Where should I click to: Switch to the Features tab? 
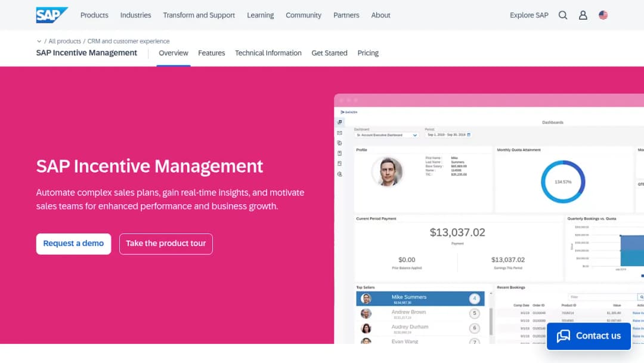point(212,53)
